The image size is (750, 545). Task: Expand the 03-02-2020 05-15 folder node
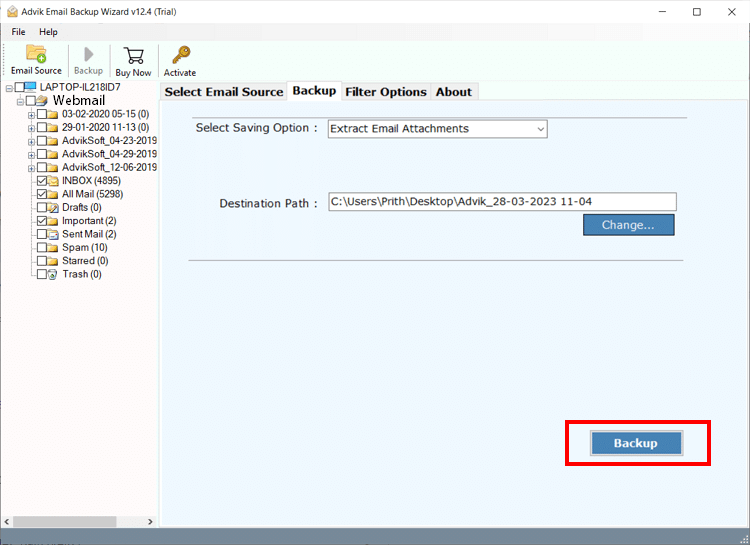tap(32, 115)
